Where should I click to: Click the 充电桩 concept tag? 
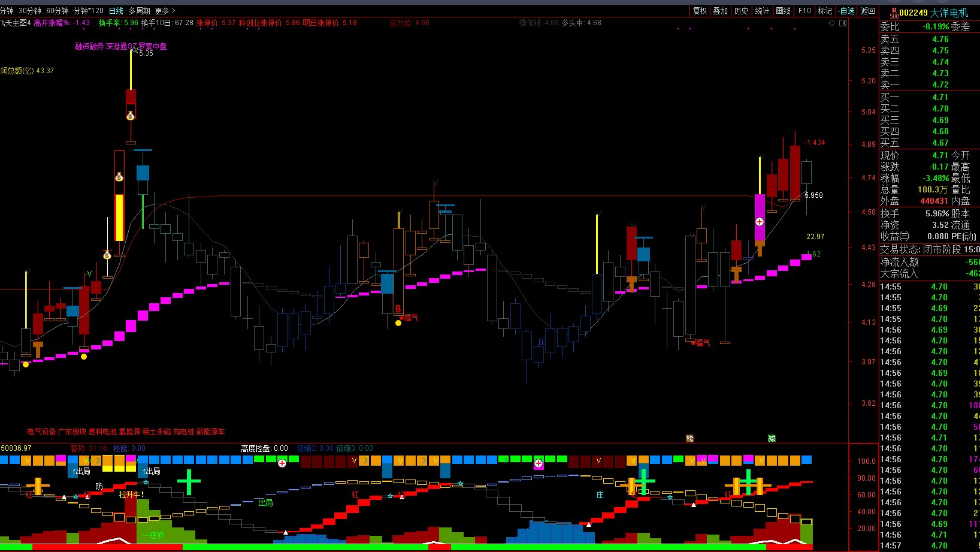[x=184, y=432]
